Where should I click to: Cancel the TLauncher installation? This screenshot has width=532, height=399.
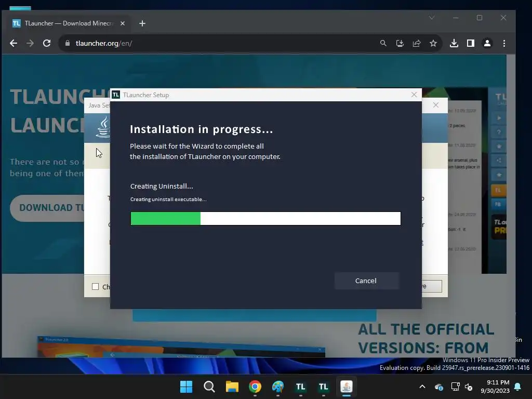click(366, 281)
